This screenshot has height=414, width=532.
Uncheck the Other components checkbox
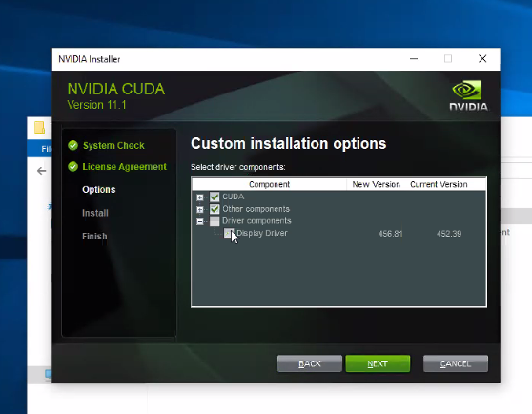coord(215,209)
